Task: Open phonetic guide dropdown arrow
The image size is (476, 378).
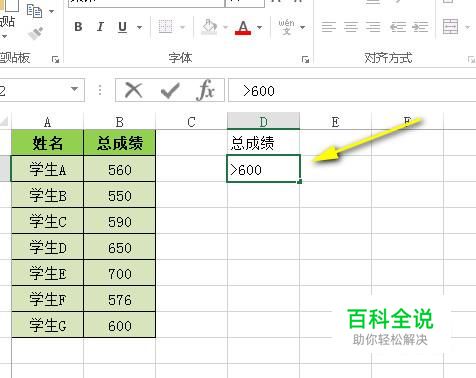Action: [x=303, y=27]
